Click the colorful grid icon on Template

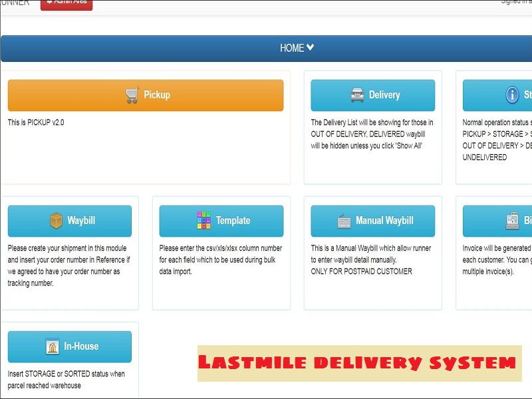[203, 221]
